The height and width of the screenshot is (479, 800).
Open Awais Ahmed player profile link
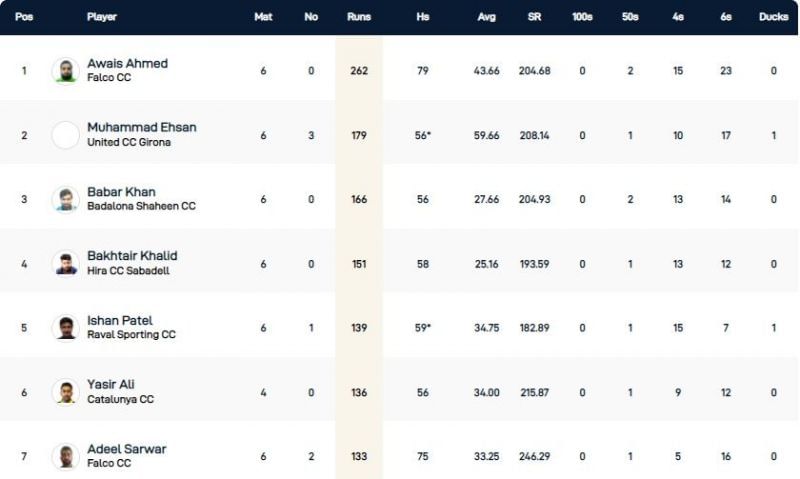tap(127, 63)
